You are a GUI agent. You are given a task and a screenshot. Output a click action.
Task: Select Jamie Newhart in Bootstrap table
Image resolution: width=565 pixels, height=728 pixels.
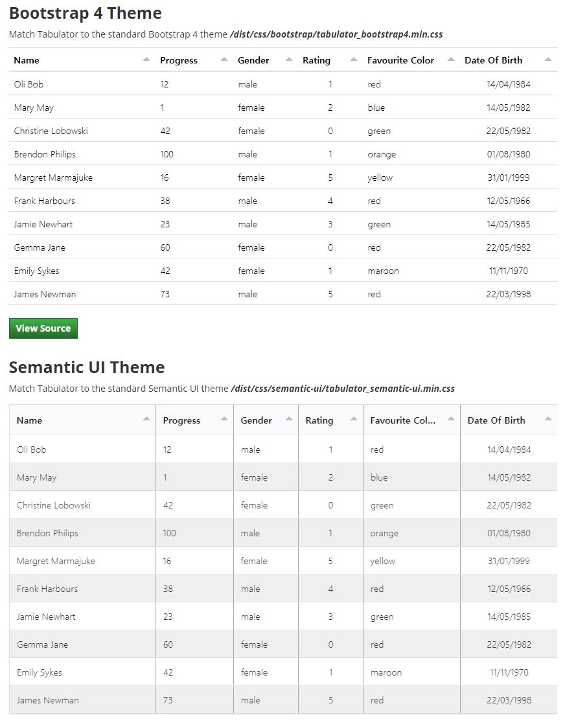pyautogui.click(x=43, y=224)
